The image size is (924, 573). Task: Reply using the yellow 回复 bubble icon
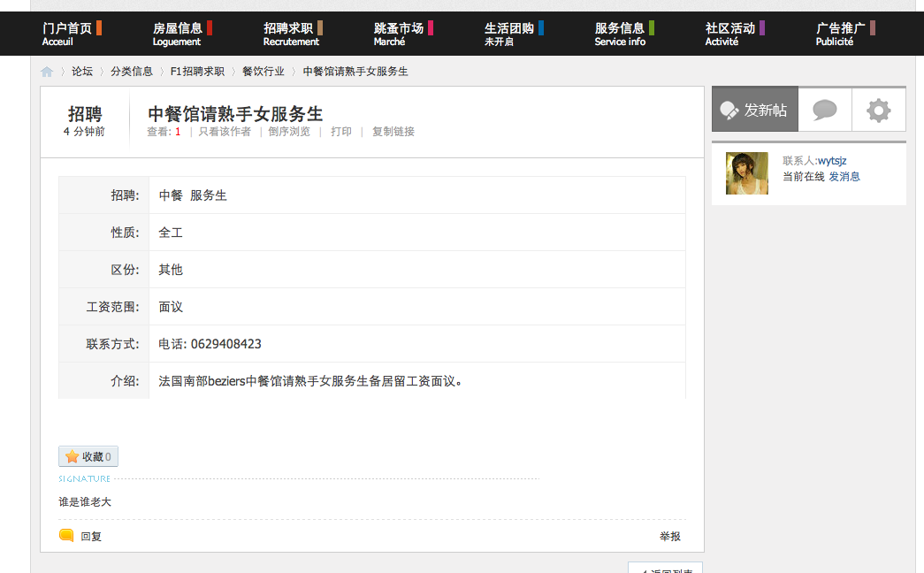click(64, 535)
